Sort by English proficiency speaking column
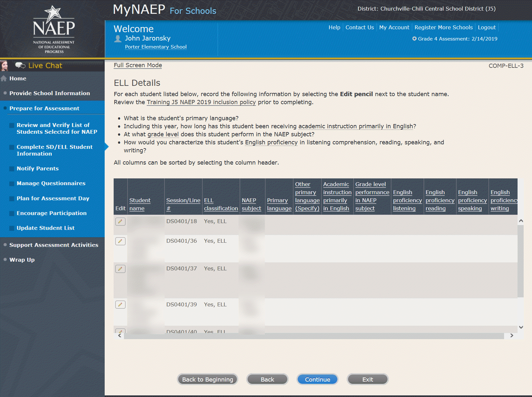This screenshot has height=397, width=532. click(473, 200)
